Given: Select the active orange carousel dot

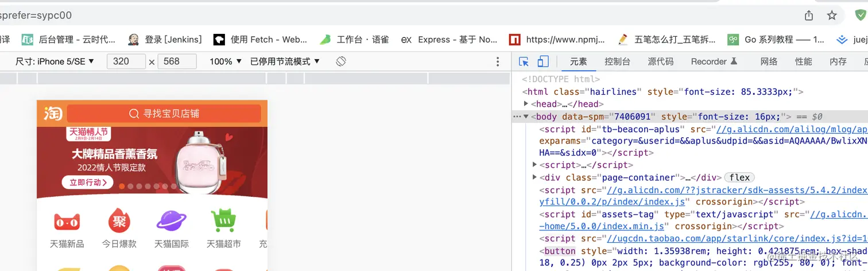Looking at the screenshot, I should coord(122,186).
